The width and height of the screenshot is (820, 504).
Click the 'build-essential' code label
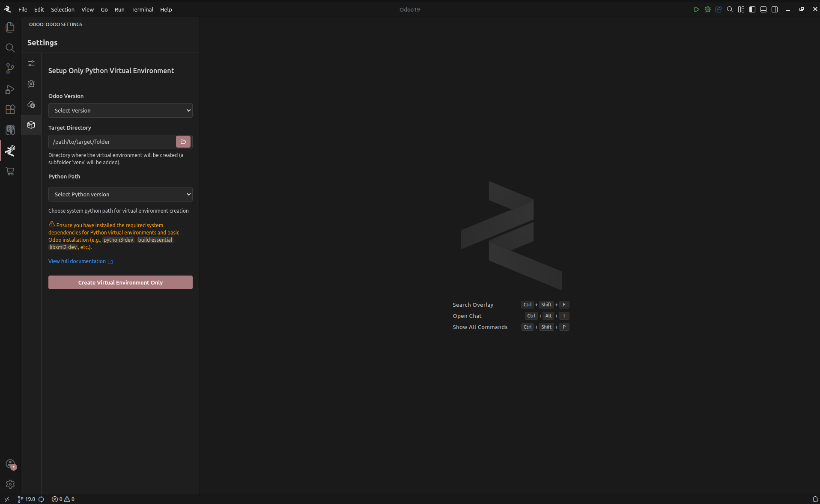(x=155, y=240)
